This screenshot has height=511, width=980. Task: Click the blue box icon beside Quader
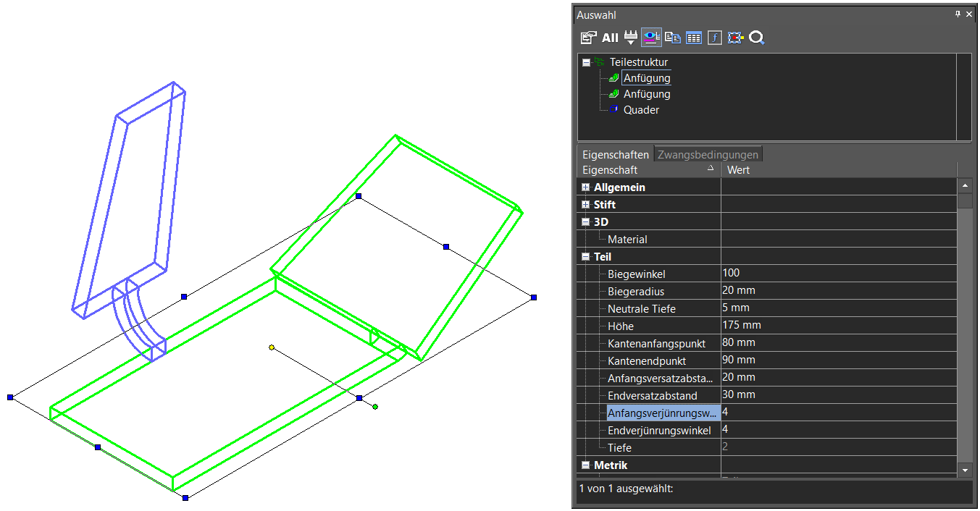(613, 110)
